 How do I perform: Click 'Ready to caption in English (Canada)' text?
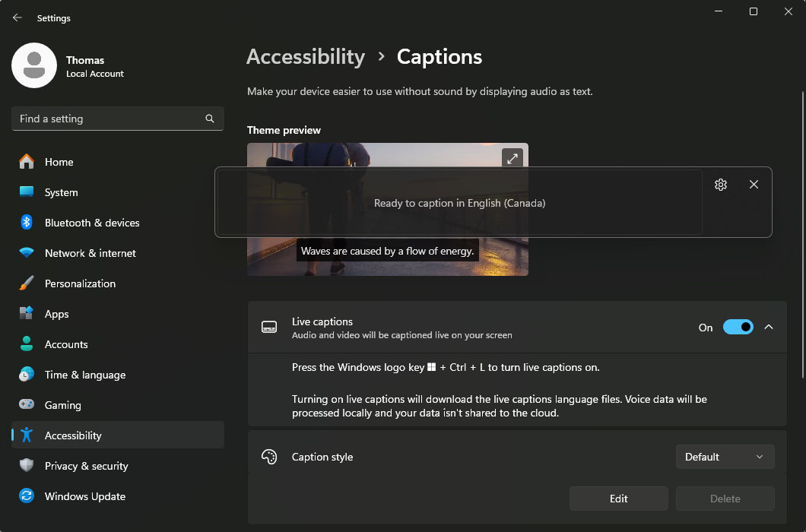(459, 203)
